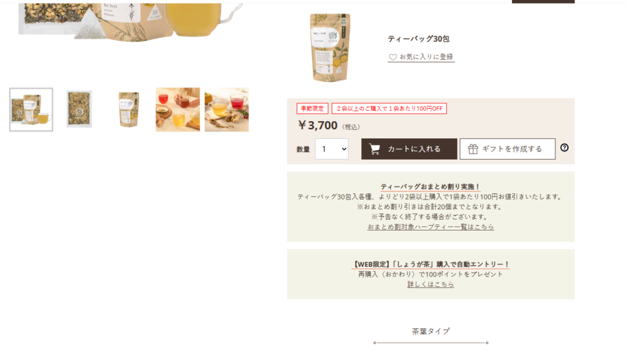Select thumbnail with red and yellow teas on plates
Image resolution: width=627 pixels, height=364 pixels.
click(178, 110)
